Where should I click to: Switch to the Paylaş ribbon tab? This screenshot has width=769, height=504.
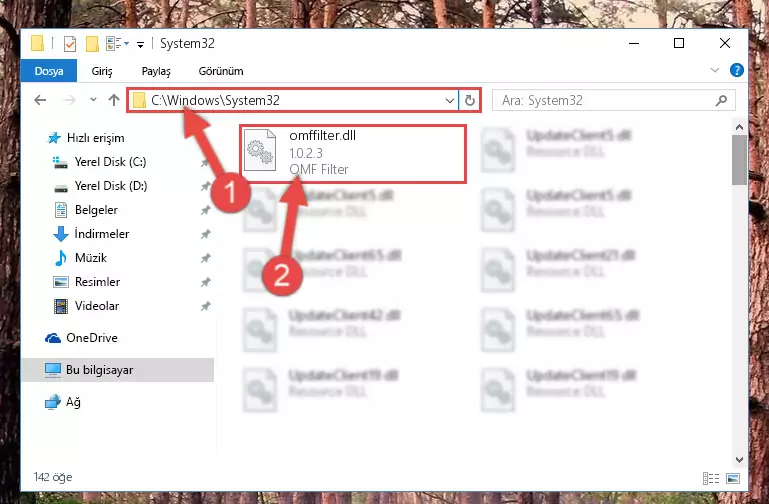tap(156, 71)
